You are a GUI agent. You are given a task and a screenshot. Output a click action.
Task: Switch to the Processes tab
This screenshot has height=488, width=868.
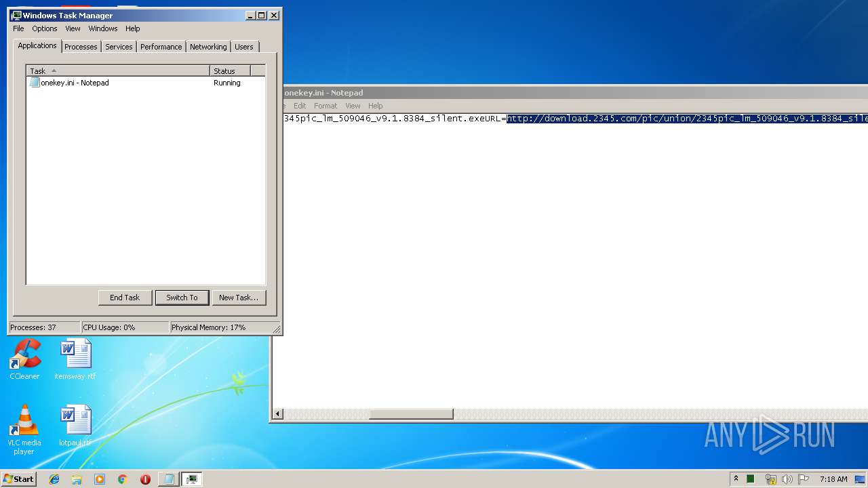81,47
